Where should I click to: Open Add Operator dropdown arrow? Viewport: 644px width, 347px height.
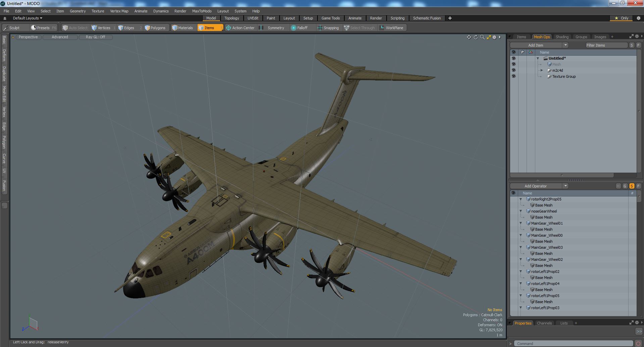tap(565, 186)
